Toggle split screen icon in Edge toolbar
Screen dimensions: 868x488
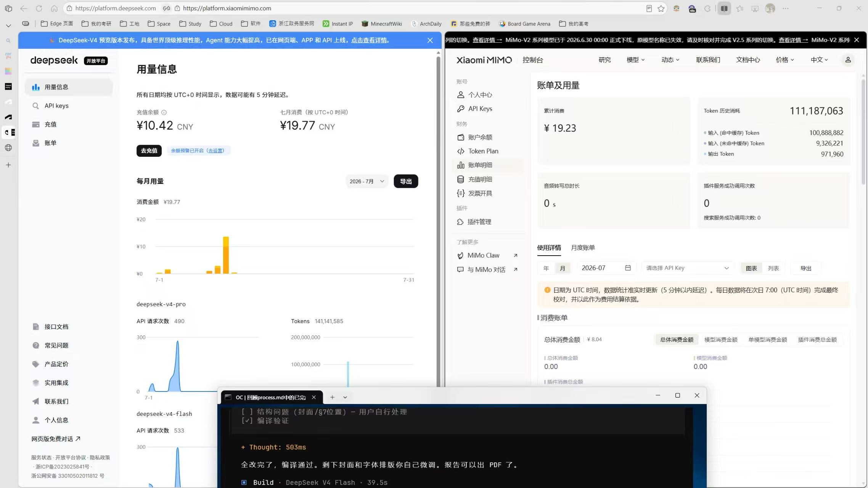pos(724,8)
